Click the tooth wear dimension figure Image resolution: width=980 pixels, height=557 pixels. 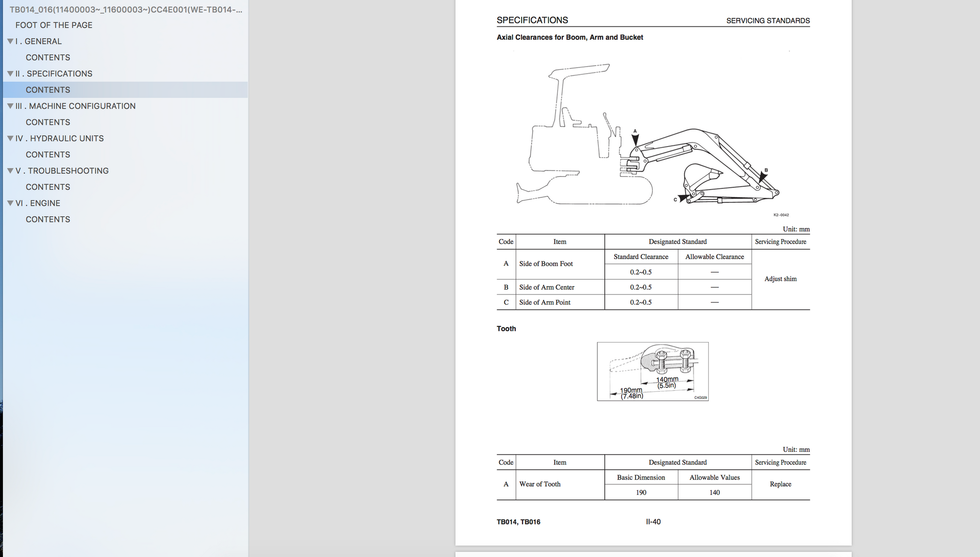click(652, 371)
